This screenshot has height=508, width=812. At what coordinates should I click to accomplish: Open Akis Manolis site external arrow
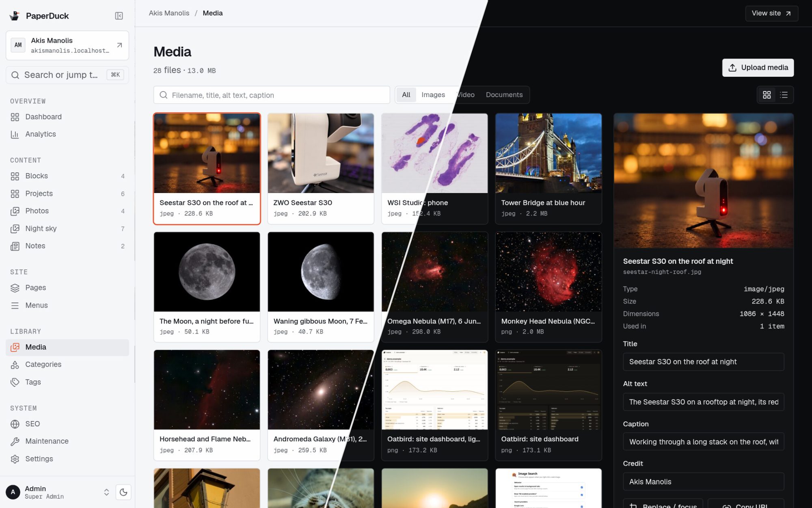coord(119,45)
